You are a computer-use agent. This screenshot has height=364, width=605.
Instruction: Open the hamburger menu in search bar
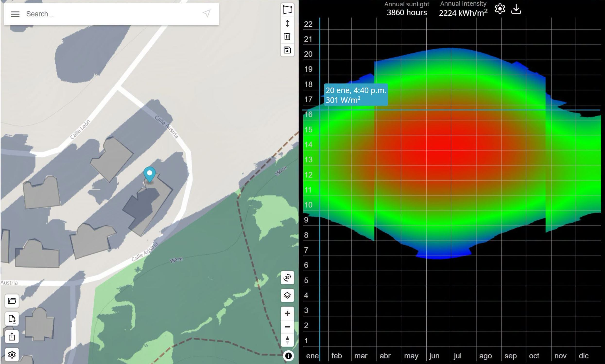15,14
